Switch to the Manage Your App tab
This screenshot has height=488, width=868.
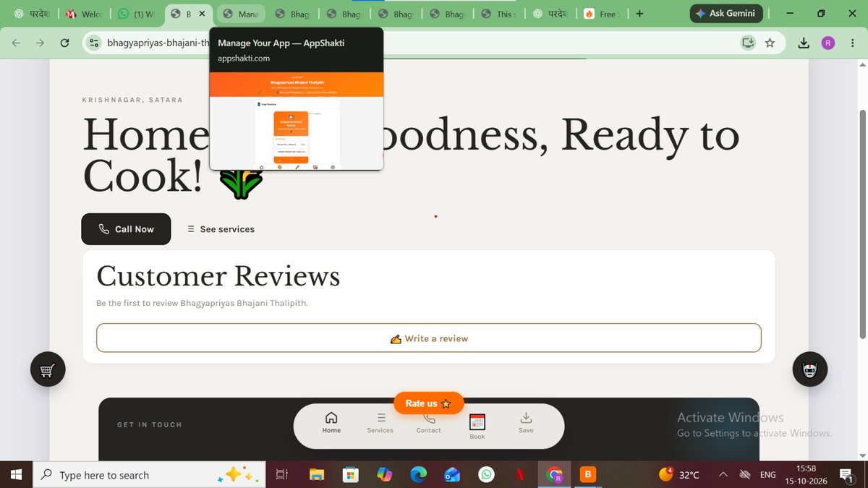[x=241, y=14]
